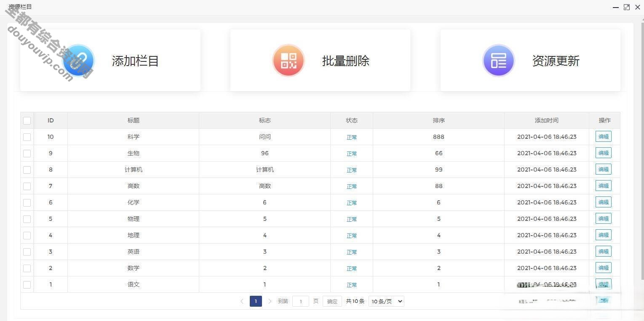The width and height of the screenshot is (644, 321).
Task: Click the 标题 cell 地理
Action: (134, 235)
